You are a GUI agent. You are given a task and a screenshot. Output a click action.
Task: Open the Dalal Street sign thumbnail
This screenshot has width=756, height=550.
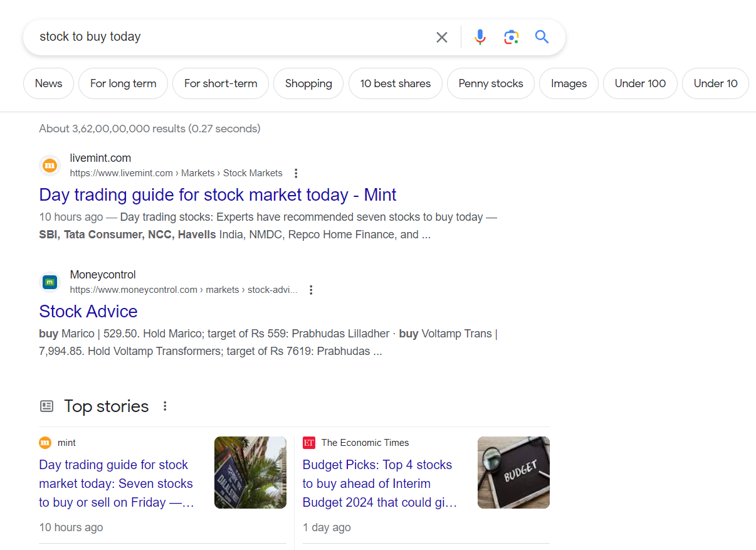pyautogui.click(x=250, y=472)
